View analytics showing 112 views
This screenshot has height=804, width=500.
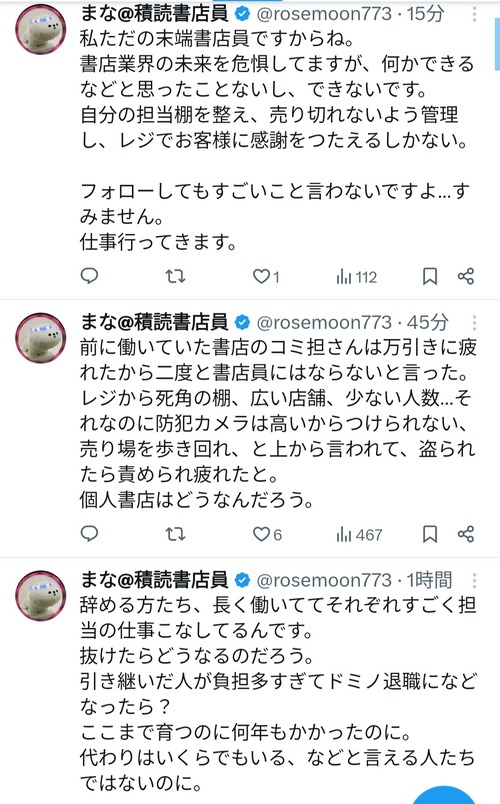click(x=356, y=277)
